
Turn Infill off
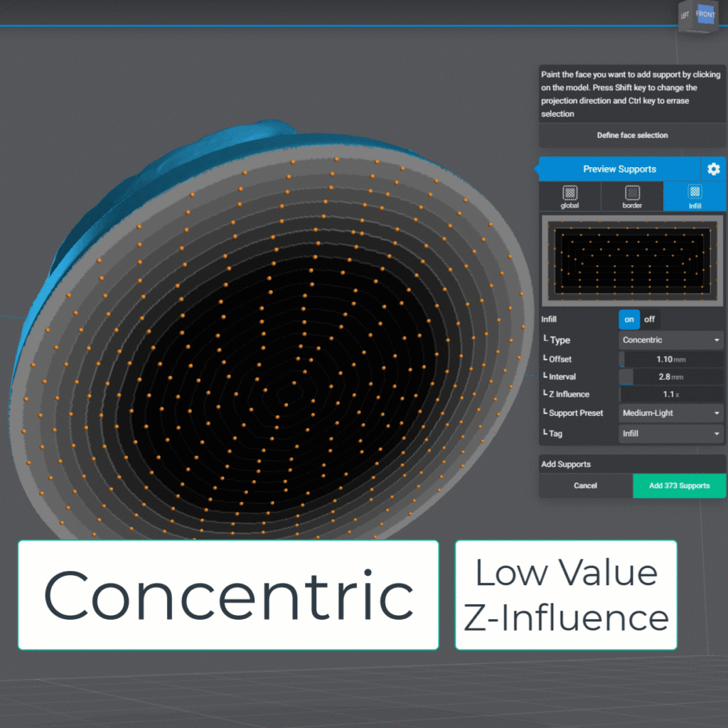coord(649,319)
